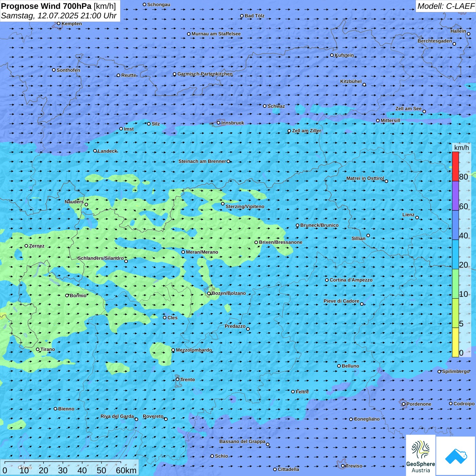476x476 pixels.
Task: Click the Steinach am Brenner label
Action: pyautogui.click(x=202, y=161)
